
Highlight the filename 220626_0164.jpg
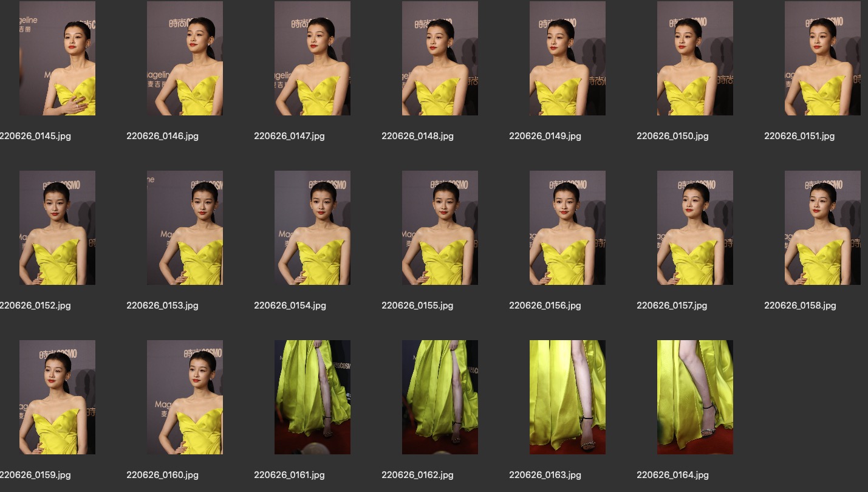tap(672, 475)
